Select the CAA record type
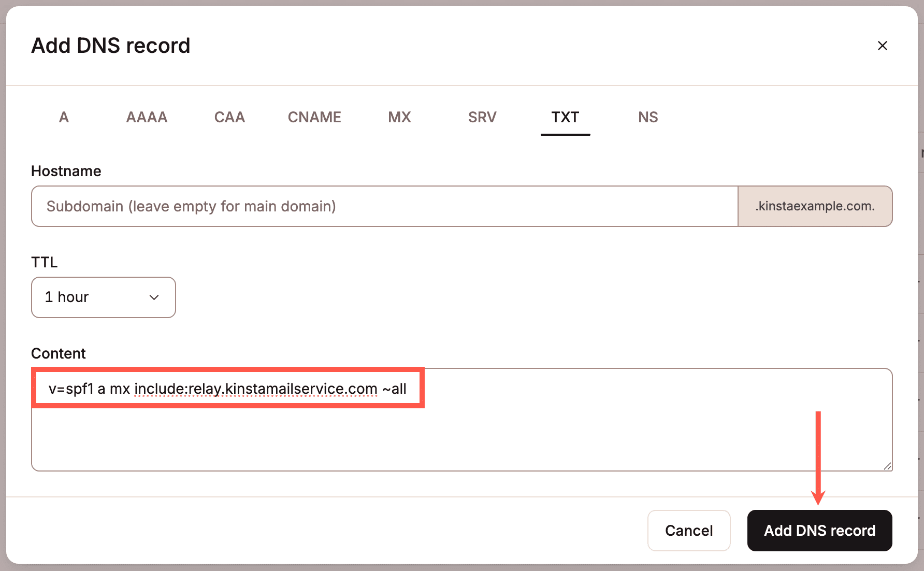Image resolution: width=924 pixels, height=571 pixels. click(229, 117)
